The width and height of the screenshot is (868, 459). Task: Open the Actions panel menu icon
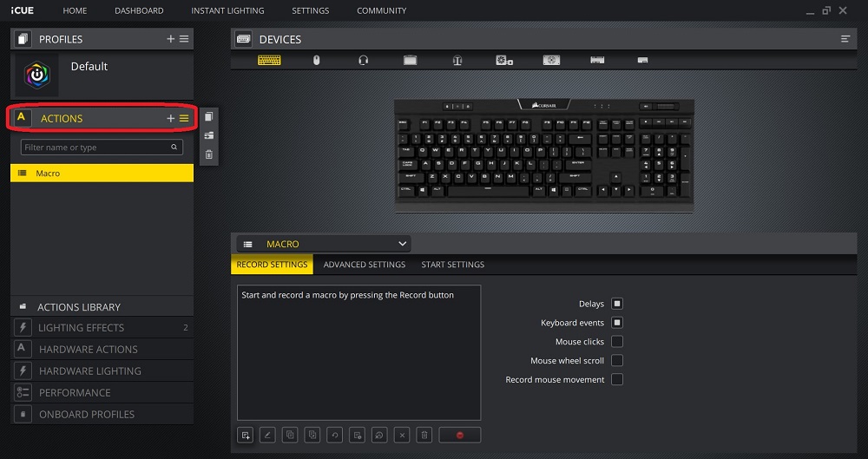tap(184, 119)
